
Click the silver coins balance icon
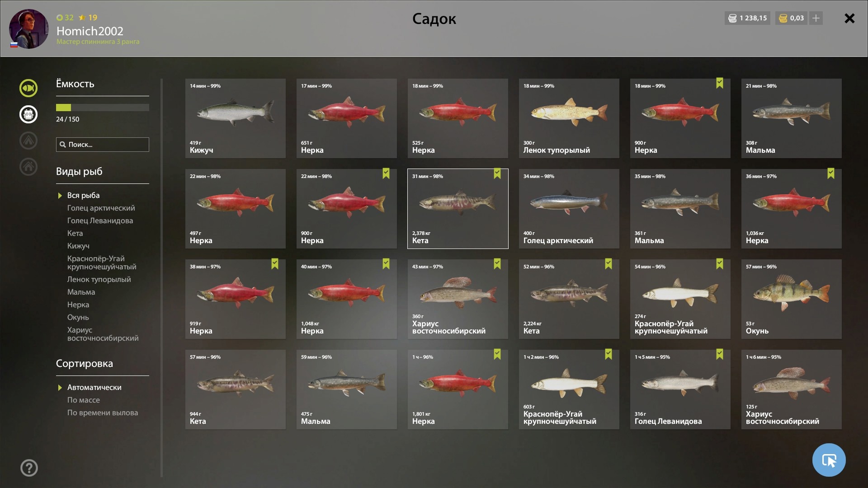pyautogui.click(x=732, y=18)
